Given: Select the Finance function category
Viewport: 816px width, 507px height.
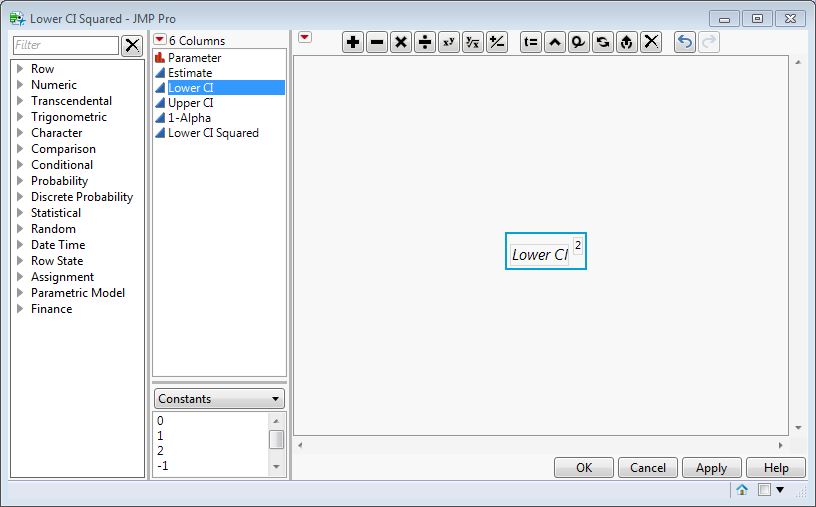Looking at the screenshot, I should click(52, 309).
